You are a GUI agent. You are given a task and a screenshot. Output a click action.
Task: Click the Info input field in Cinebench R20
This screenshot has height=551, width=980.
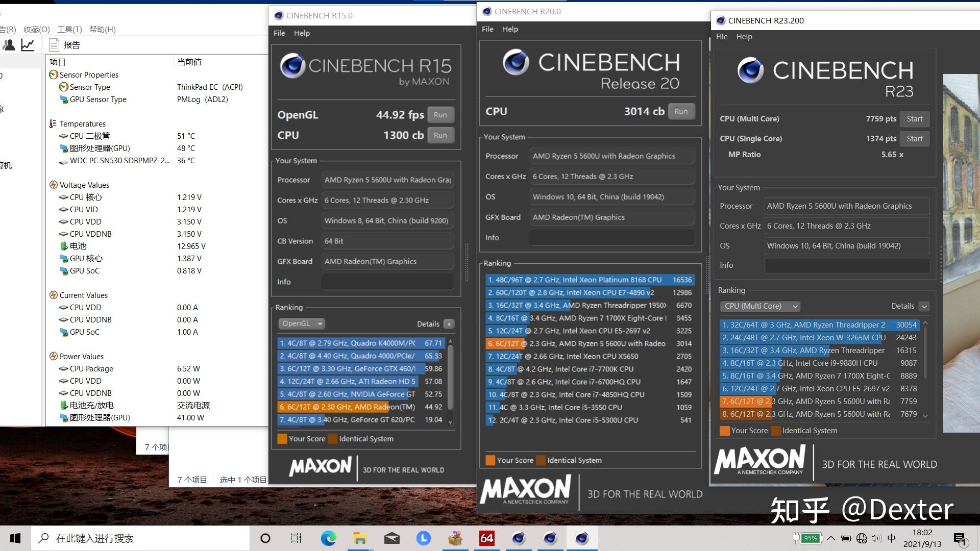point(612,238)
